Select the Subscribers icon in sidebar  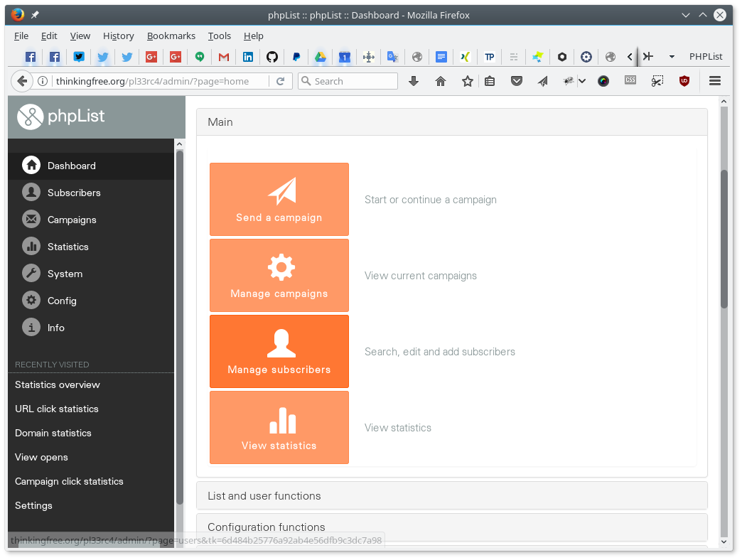(31, 192)
